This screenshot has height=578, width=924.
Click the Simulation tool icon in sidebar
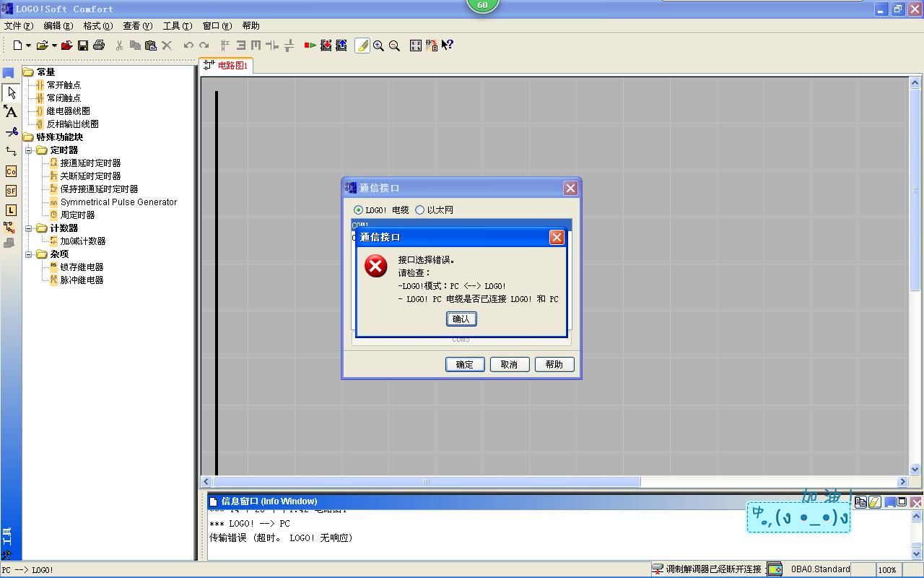coord(9,227)
